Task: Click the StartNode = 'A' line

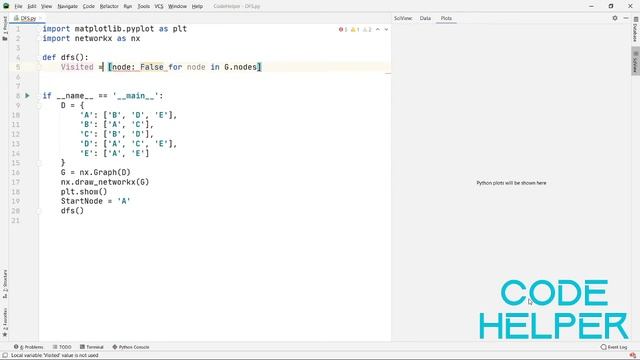Action: (96, 201)
